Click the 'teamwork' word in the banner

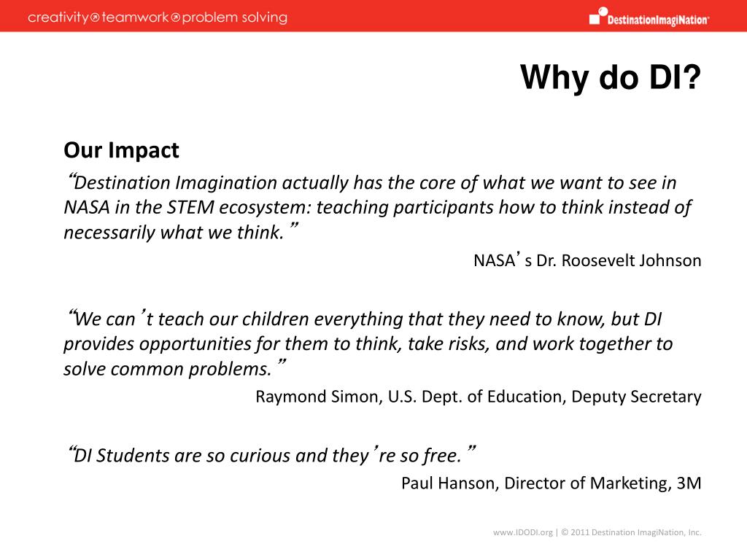135,17
